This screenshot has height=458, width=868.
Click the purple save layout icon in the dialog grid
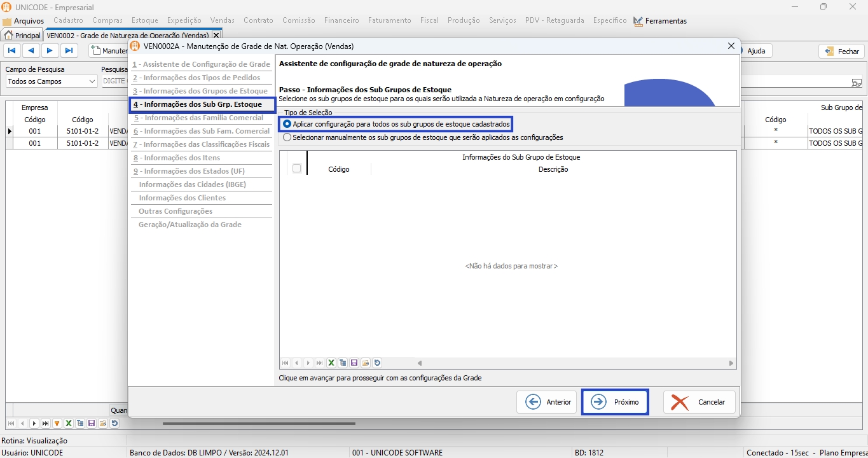click(354, 363)
